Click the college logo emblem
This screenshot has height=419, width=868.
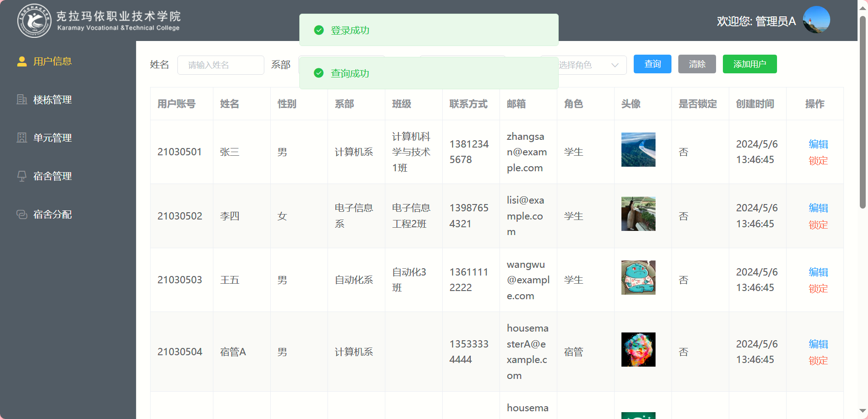34,20
